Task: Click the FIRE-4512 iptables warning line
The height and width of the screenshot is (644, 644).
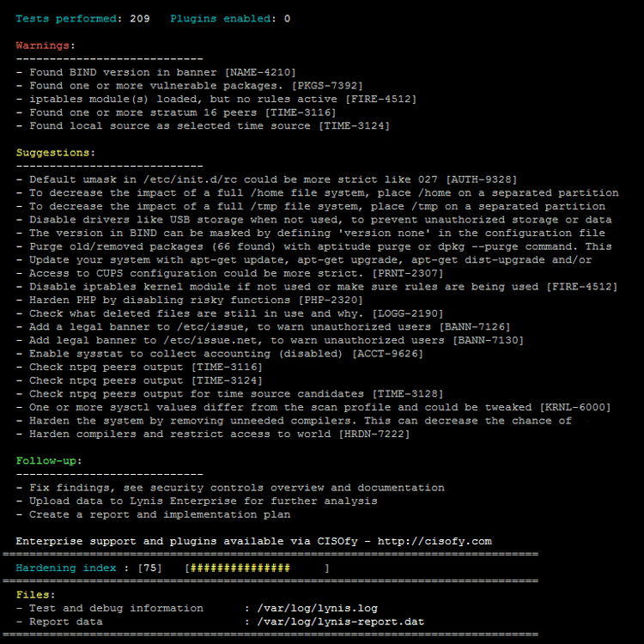Action: [x=216, y=100]
